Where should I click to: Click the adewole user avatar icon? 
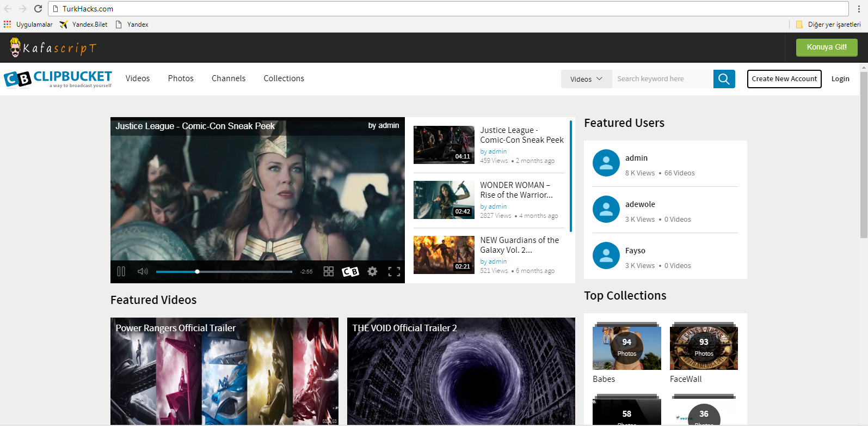[606, 209]
